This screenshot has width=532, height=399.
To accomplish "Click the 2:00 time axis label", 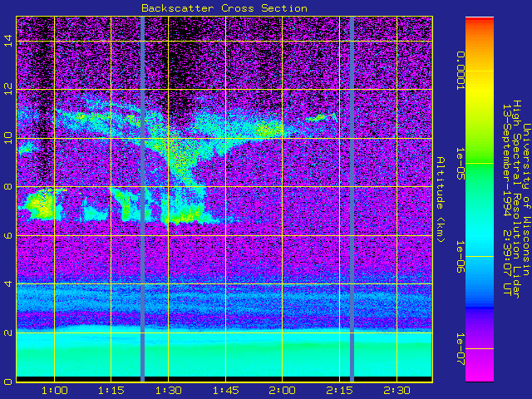I will pyautogui.click(x=283, y=391).
